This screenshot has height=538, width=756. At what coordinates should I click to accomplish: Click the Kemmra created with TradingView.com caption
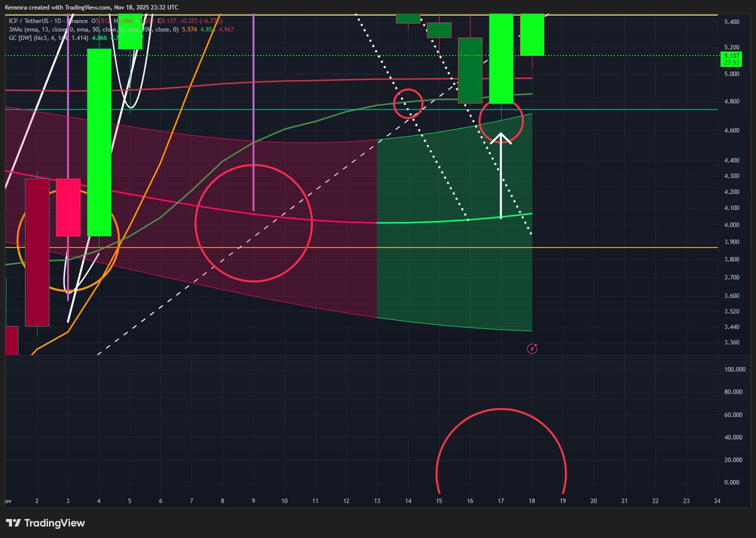point(91,7)
